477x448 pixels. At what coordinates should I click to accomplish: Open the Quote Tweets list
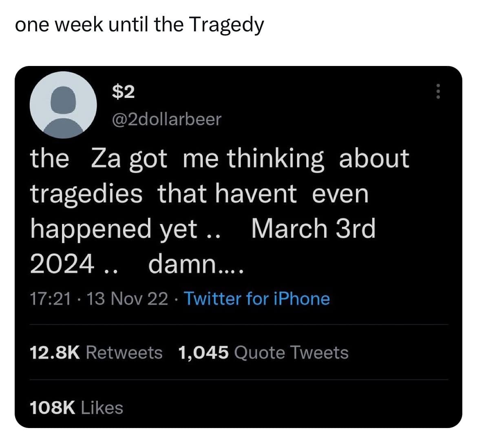[291, 352]
